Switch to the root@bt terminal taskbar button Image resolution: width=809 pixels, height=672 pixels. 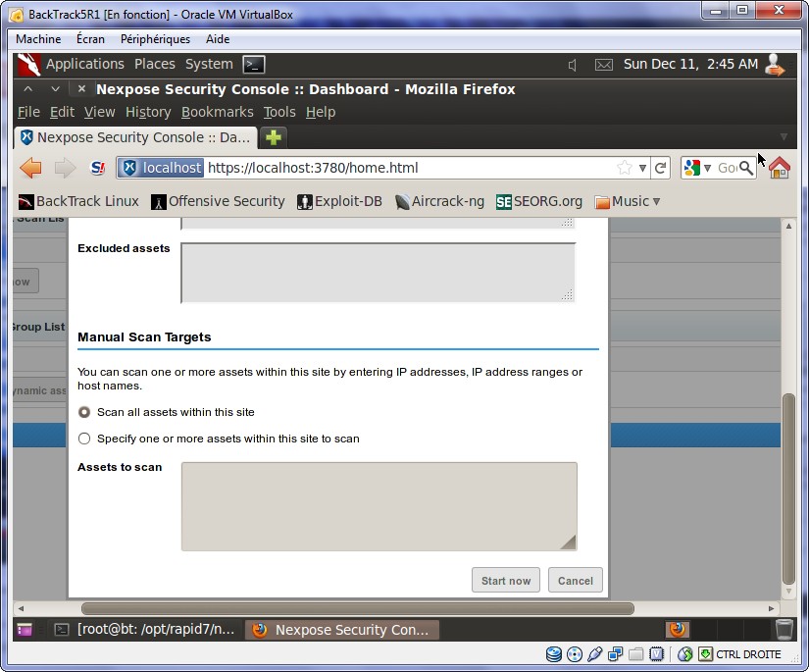click(145, 630)
